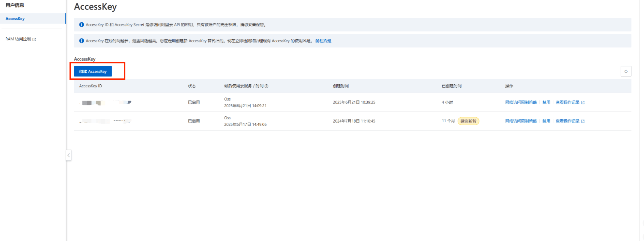Image resolution: width=644 pixels, height=241 pixels.
Task: Click 禁用 for the 11-month-old AccessKey
Action: [x=546, y=121]
